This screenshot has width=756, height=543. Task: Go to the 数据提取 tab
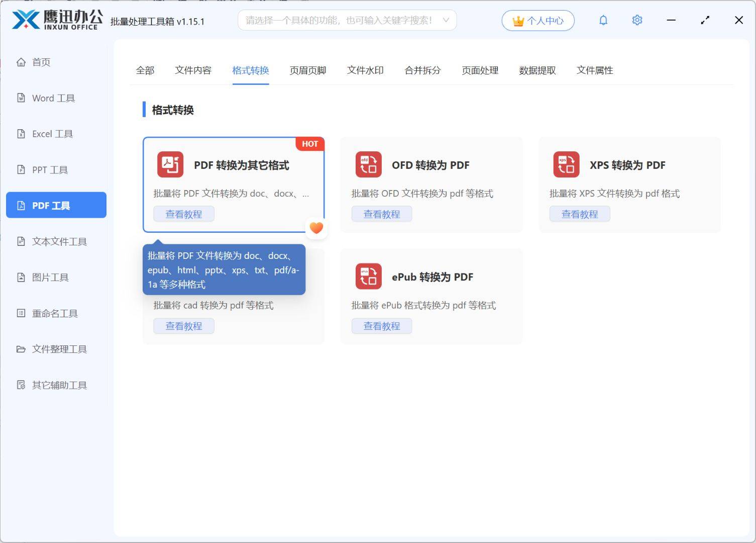(x=537, y=70)
